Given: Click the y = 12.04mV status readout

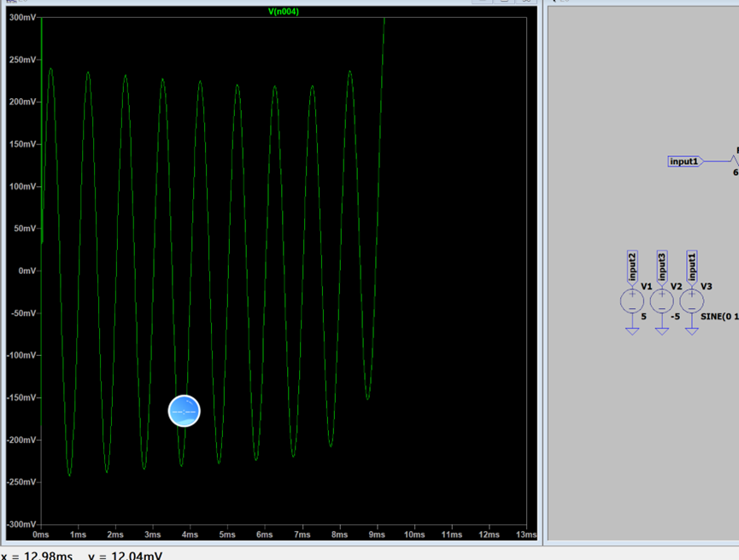Looking at the screenshot, I should pyautogui.click(x=125, y=556).
